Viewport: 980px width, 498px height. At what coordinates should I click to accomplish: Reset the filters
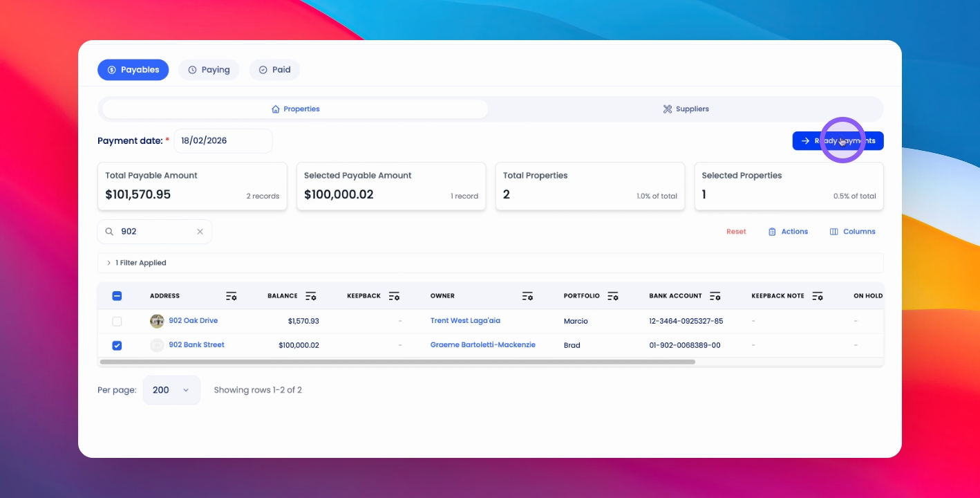[736, 232]
